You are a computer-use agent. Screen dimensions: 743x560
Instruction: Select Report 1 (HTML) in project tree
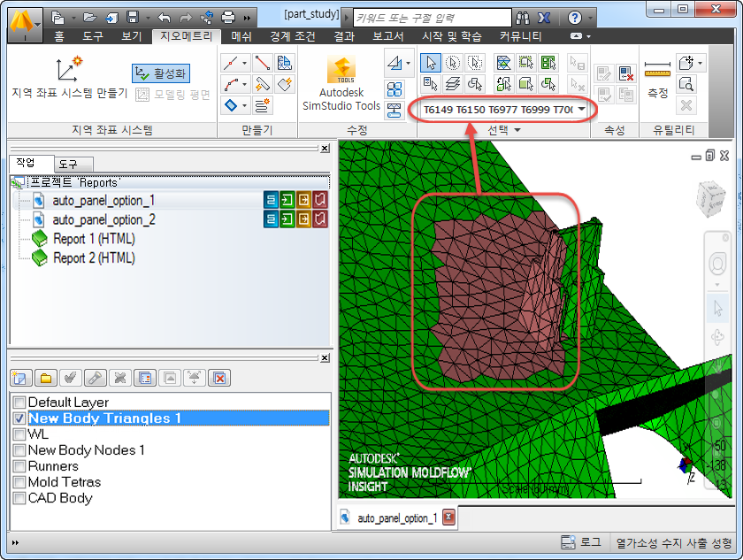[94, 239]
